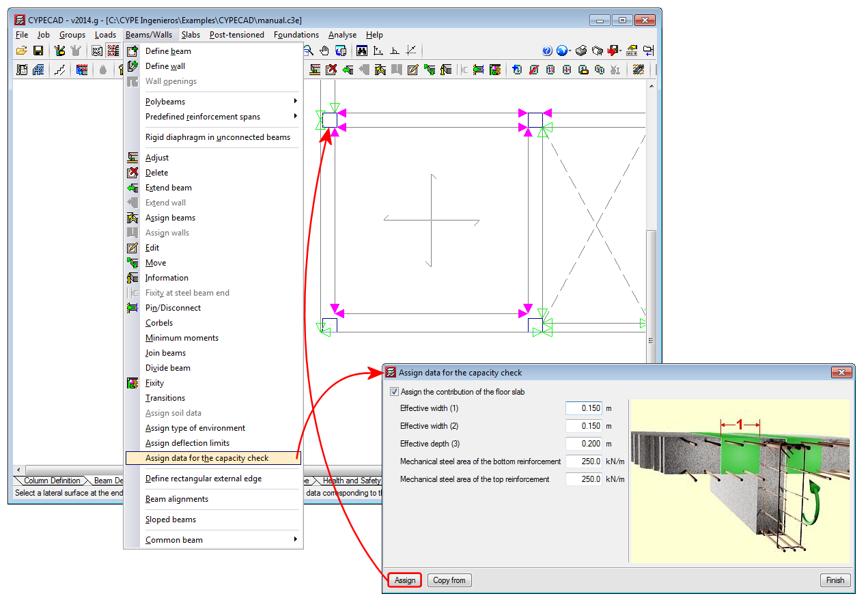Click the stairs icon in second toolbar

coord(59,70)
